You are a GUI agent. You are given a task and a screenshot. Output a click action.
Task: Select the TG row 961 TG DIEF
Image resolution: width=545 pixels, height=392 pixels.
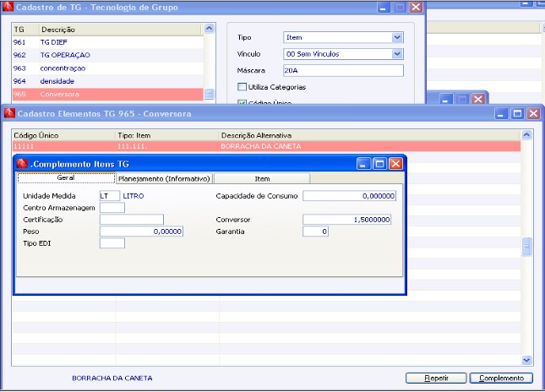tap(108, 42)
